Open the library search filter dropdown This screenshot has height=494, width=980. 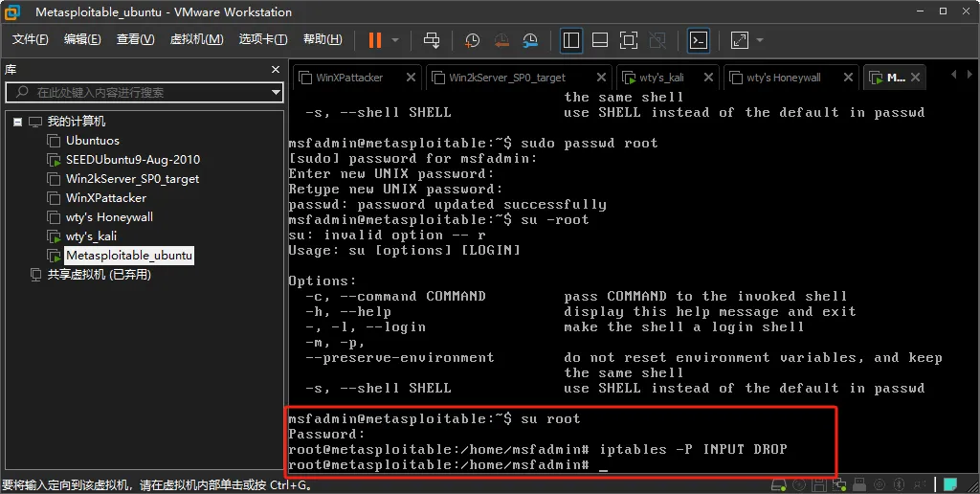[276, 93]
